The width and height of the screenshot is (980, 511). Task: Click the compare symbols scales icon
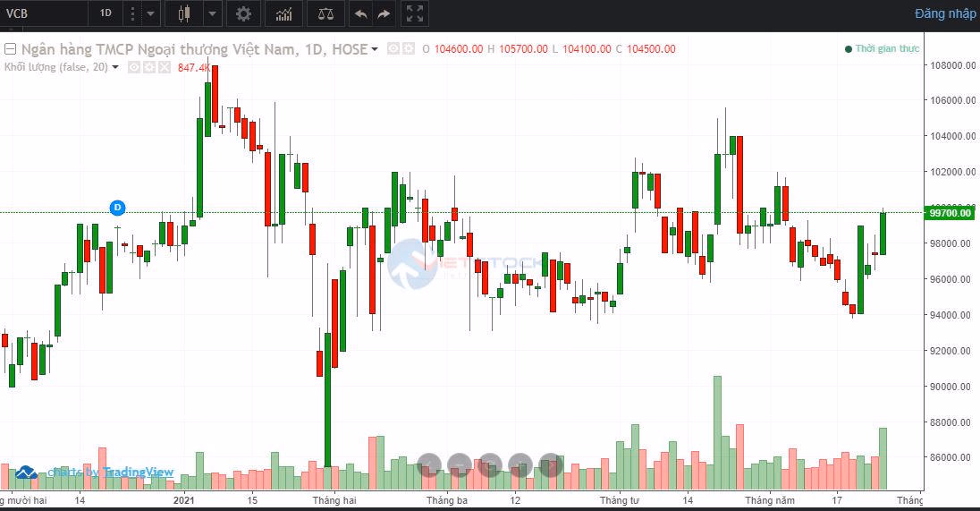pos(325,13)
